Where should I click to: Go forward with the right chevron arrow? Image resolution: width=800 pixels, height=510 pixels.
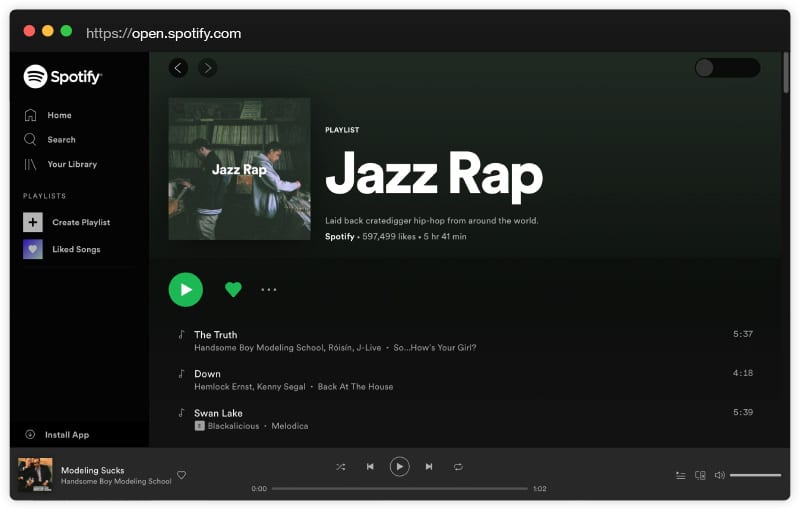(x=207, y=68)
